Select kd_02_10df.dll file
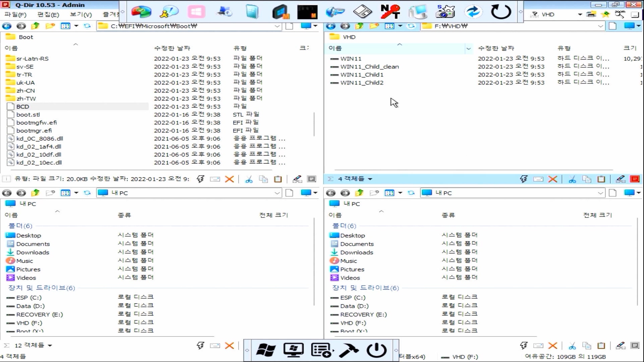The height and width of the screenshot is (362, 644). [39, 155]
